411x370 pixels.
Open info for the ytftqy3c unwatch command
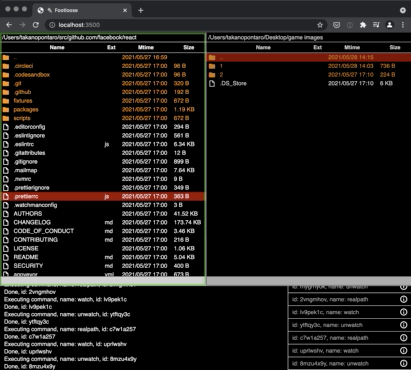coord(403,325)
